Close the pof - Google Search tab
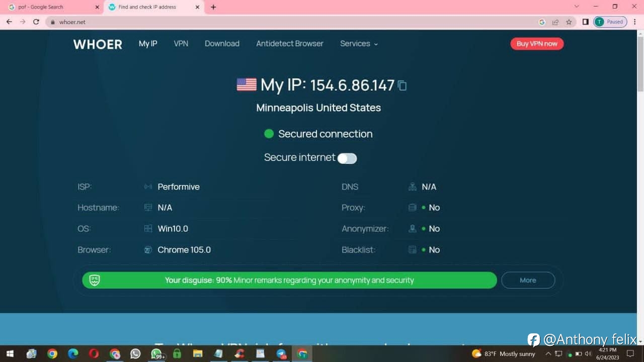Image resolution: width=644 pixels, height=362 pixels. tap(97, 7)
